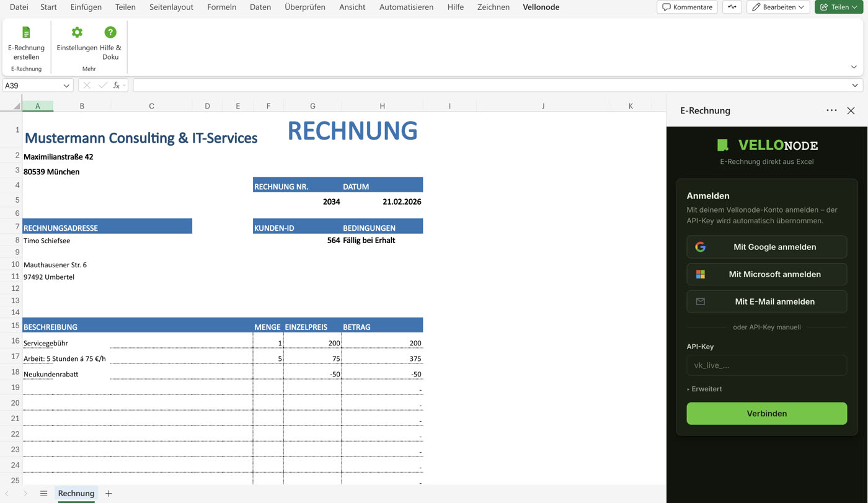Open the Bearbeiten mode dropdown

pyautogui.click(x=778, y=7)
